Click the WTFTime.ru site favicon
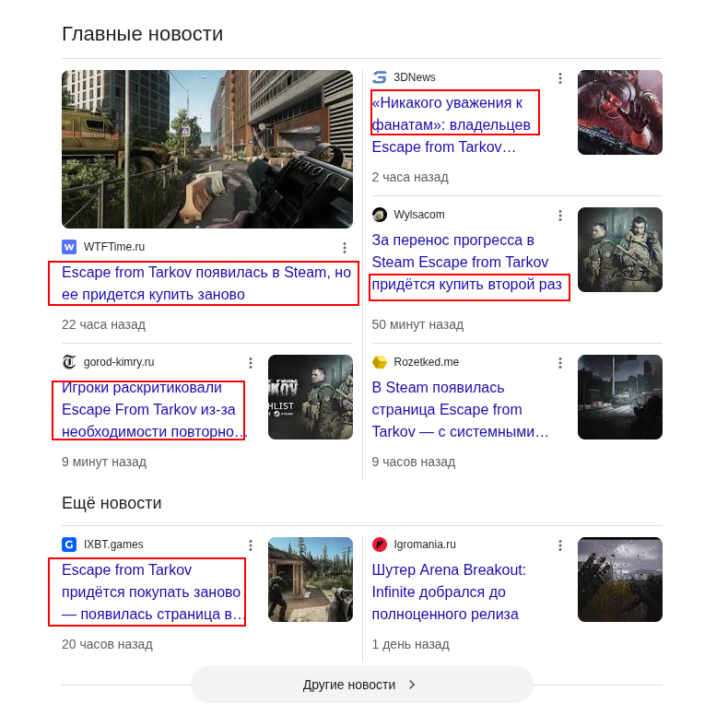Image resolution: width=728 pixels, height=715 pixels. click(69, 247)
